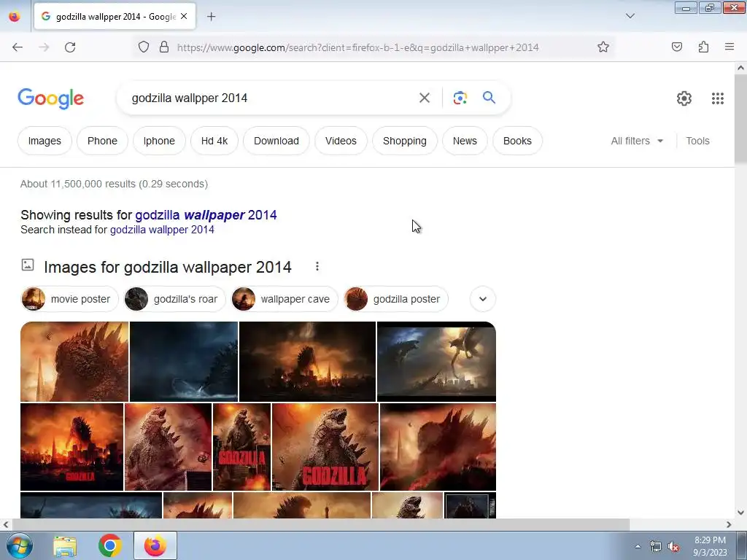Click the Firefox taskbar button

point(155,545)
